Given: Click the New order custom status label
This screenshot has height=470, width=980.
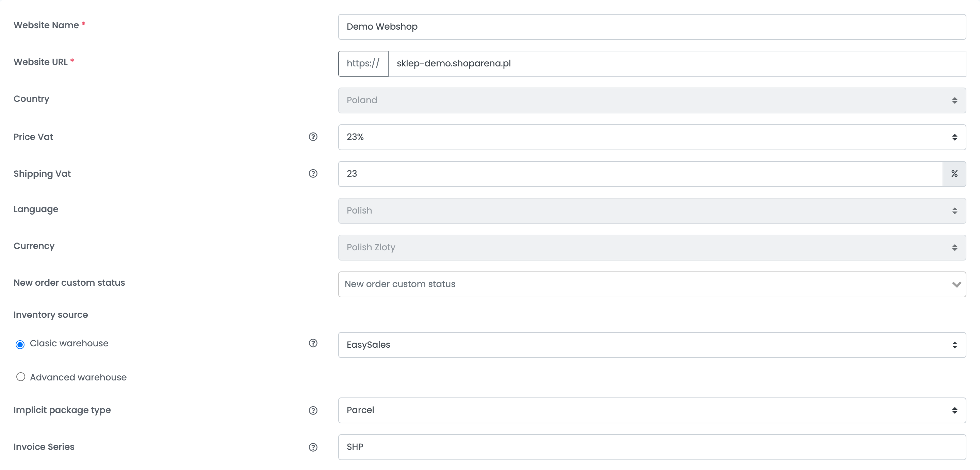Looking at the screenshot, I should pos(69,283).
